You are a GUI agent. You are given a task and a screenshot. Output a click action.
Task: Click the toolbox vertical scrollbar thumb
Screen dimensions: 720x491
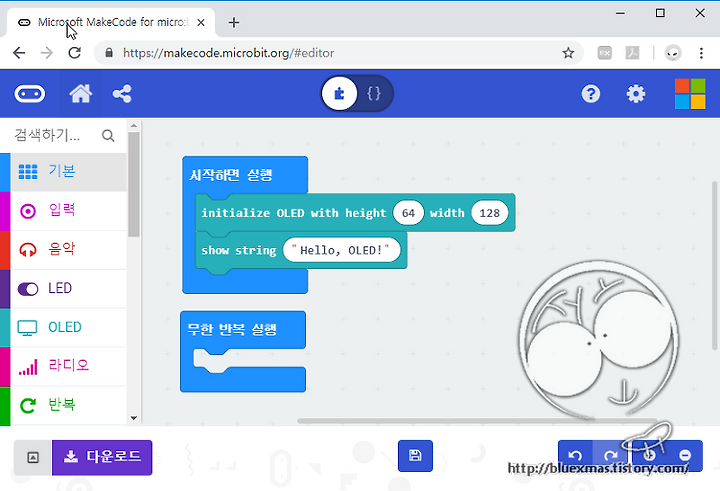pos(134,184)
